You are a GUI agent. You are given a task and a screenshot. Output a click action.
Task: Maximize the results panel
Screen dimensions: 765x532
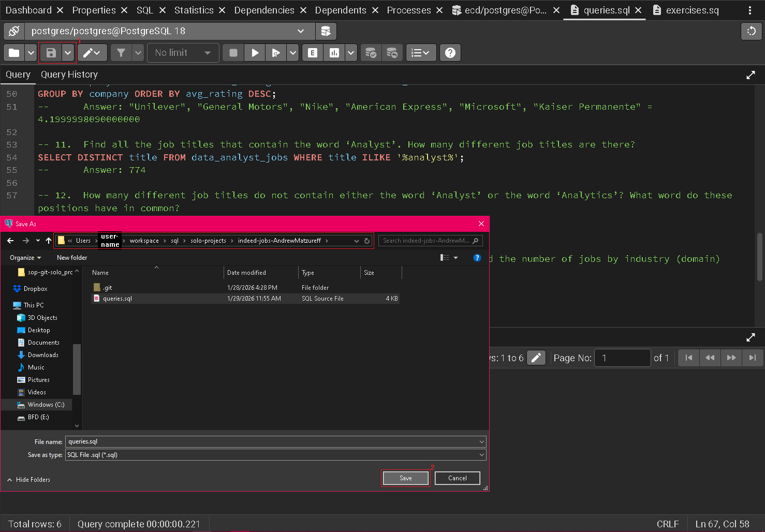pos(751,337)
